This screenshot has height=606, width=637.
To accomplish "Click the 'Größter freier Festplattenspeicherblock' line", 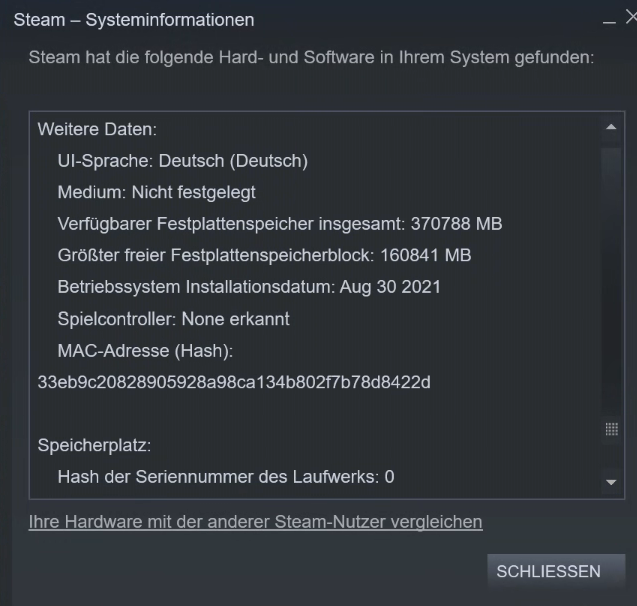I will click(x=264, y=255).
